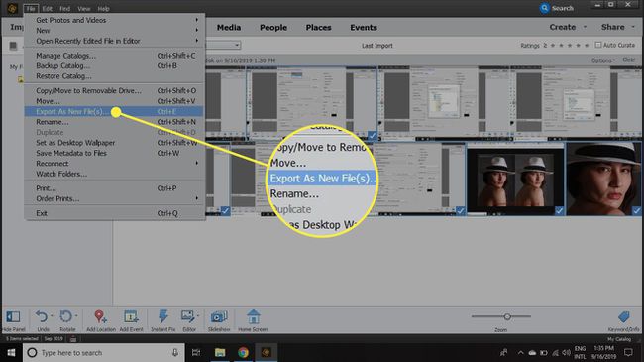
Task: Open Task View on the taskbar
Action: [196, 352]
